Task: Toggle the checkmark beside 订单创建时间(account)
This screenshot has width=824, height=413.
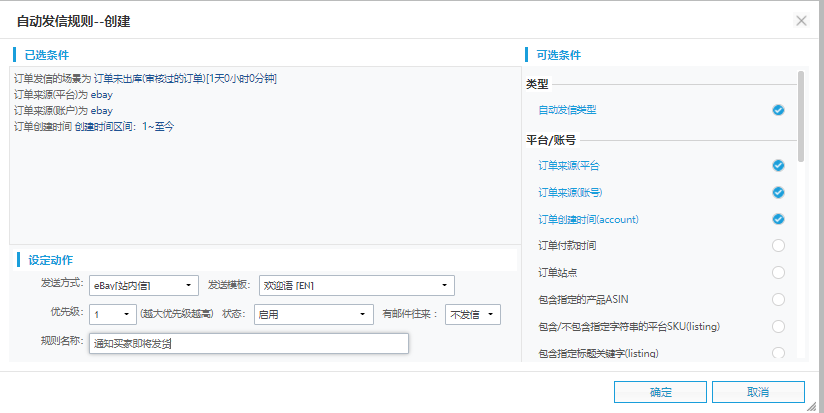Action: click(x=778, y=219)
